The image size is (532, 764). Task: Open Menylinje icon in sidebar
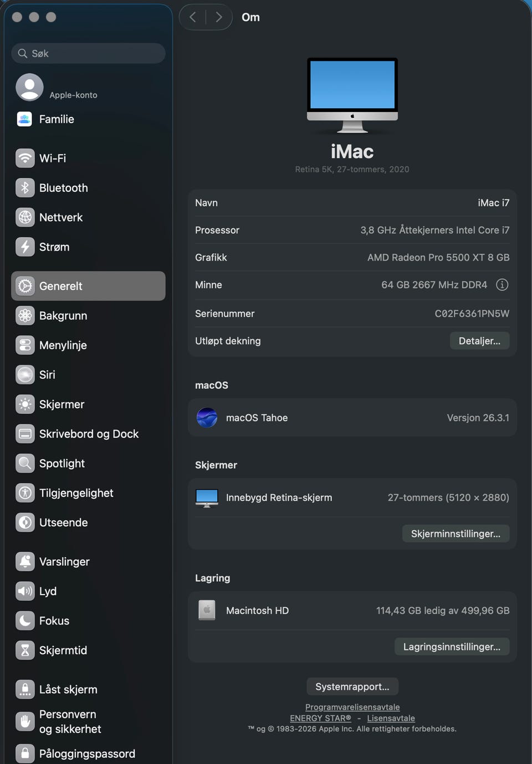point(25,345)
